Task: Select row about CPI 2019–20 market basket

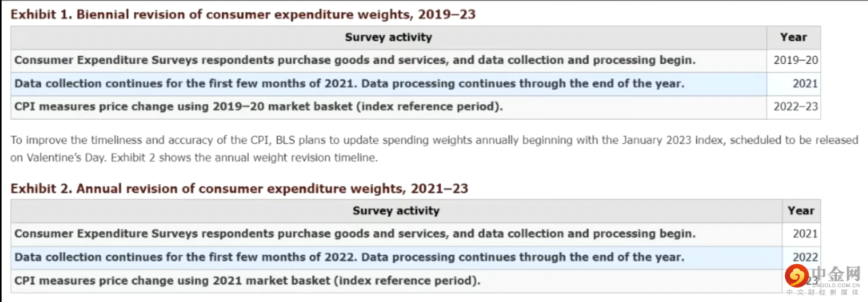Action: pos(416,107)
